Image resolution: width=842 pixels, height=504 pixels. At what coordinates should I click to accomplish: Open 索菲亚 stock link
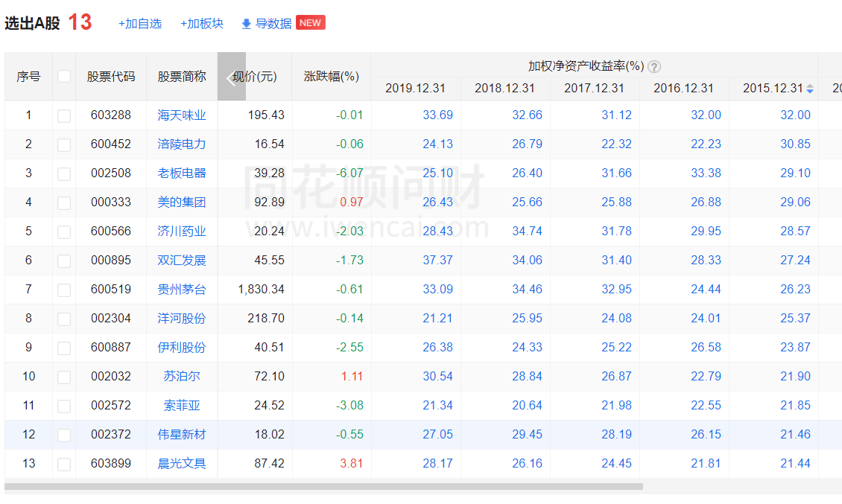182,405
